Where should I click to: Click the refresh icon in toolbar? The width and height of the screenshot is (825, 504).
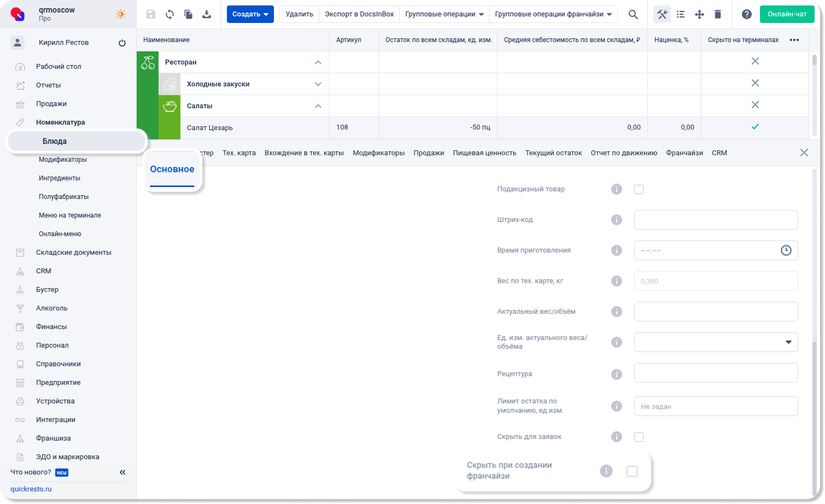[169, 14]
